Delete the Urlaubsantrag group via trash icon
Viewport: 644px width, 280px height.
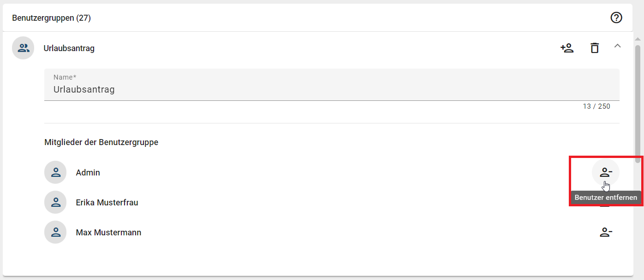595,47
